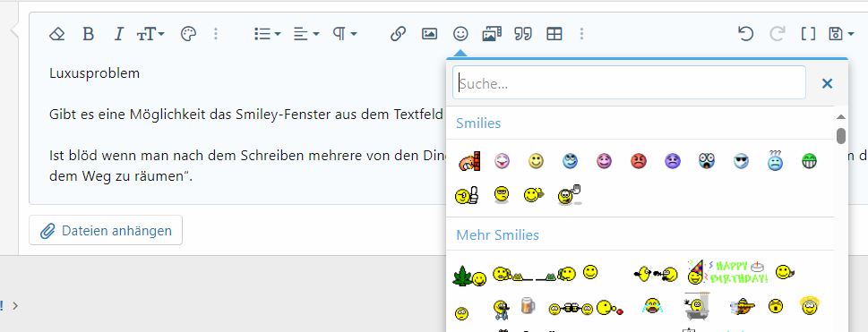
Task: Insert the yellow smiley wearing glasses
Action: pyautogui.click(x=501, y=195)
